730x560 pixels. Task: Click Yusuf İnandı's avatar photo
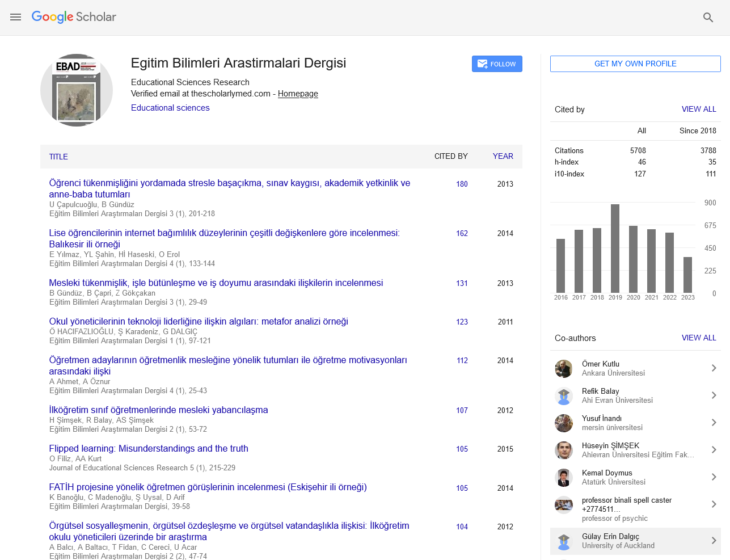click(563, 423)
